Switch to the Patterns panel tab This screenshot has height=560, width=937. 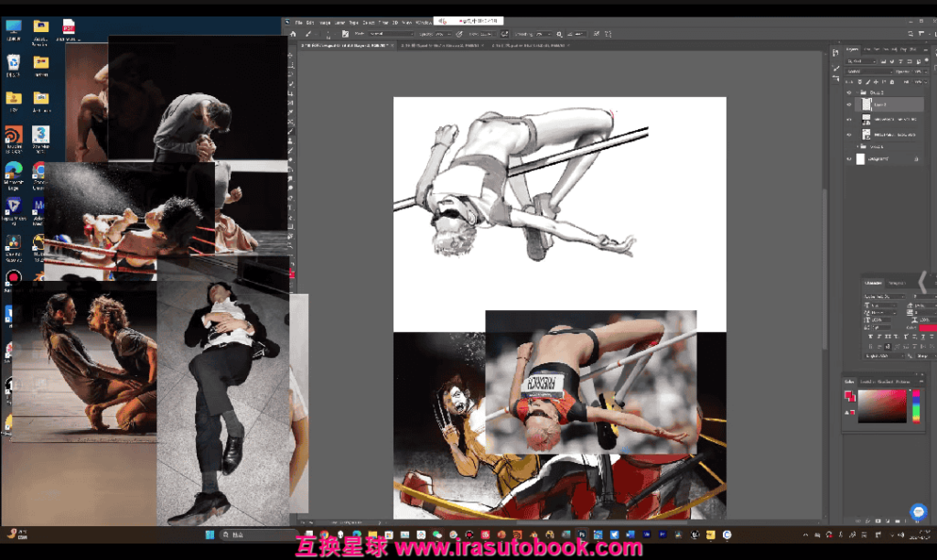click(903, 382)
